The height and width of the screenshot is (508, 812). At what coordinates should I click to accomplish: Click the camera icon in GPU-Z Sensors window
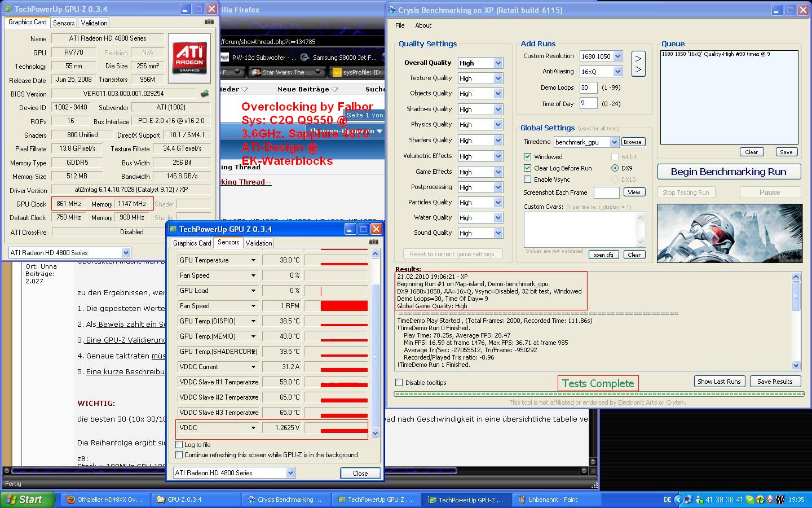[374, 242]
